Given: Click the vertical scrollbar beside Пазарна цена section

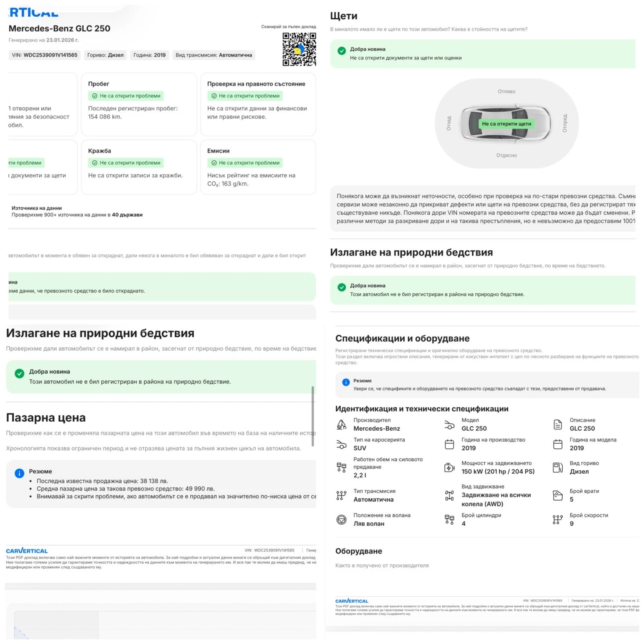Looking at the screenshot, I should click(x=313, y=416).
